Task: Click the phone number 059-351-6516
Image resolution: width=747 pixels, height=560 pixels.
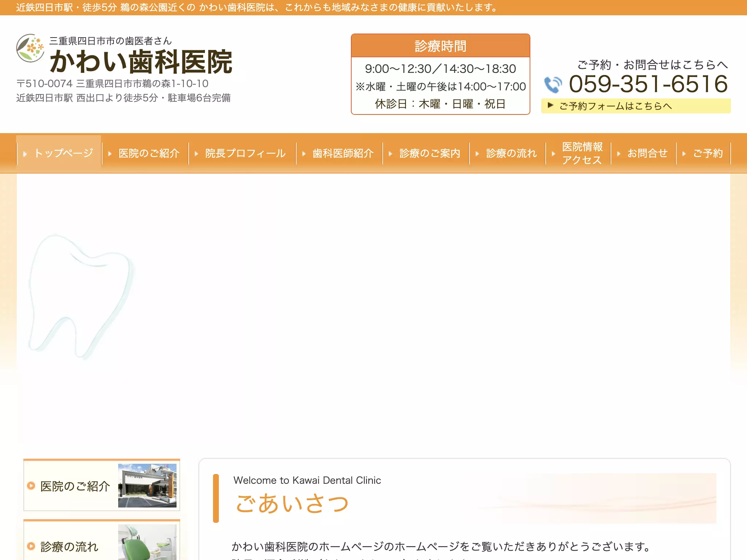Action: click(648, 84)
